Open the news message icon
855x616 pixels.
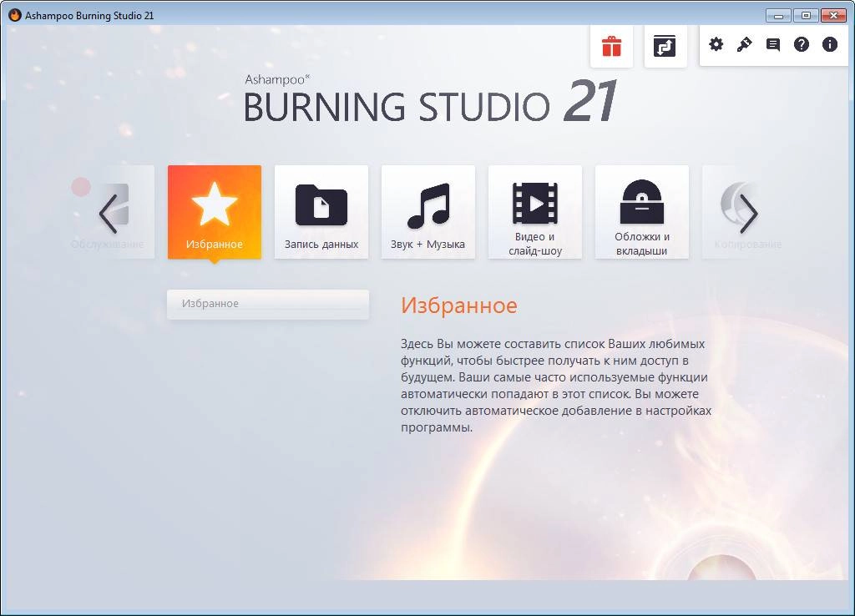pos(772,45)
